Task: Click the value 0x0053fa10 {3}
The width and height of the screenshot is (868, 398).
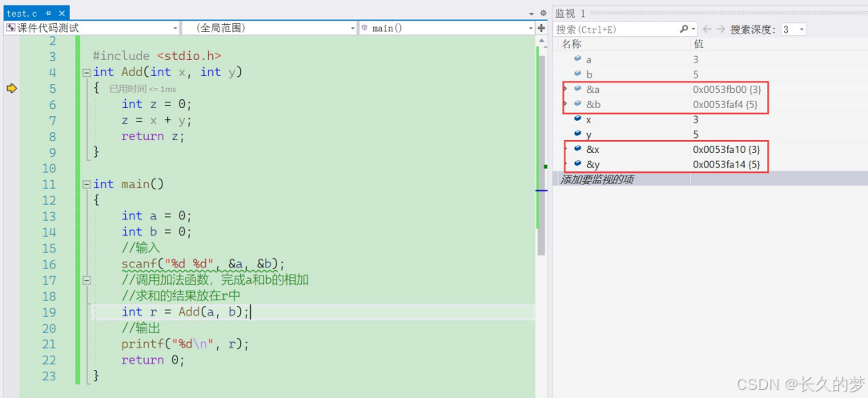Action: [x=726, y=149]
